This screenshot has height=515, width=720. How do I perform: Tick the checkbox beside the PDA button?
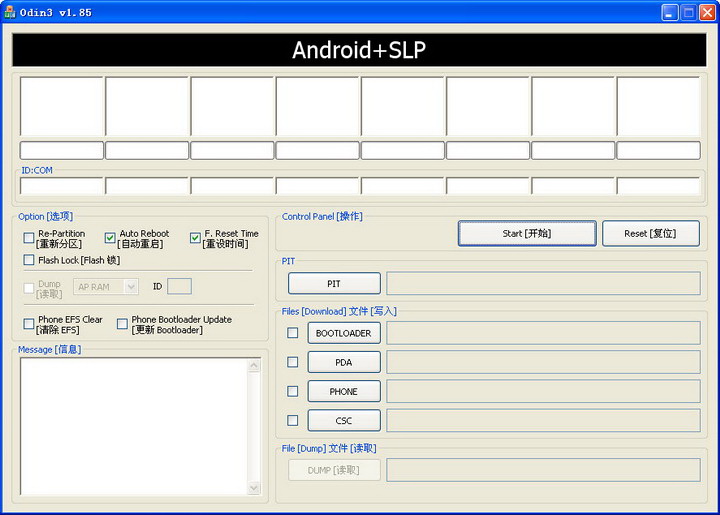(x=292, y=362)
